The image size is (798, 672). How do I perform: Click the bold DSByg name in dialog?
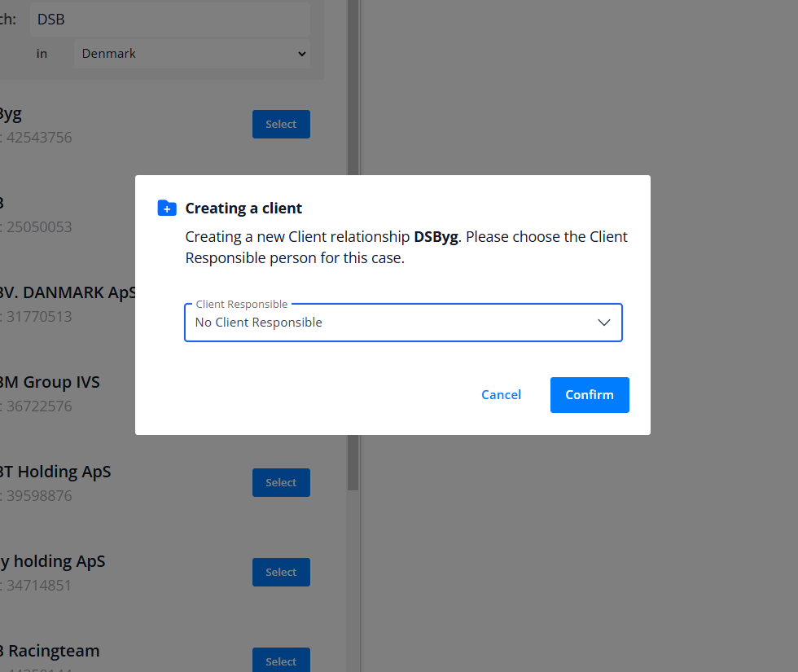436,237
